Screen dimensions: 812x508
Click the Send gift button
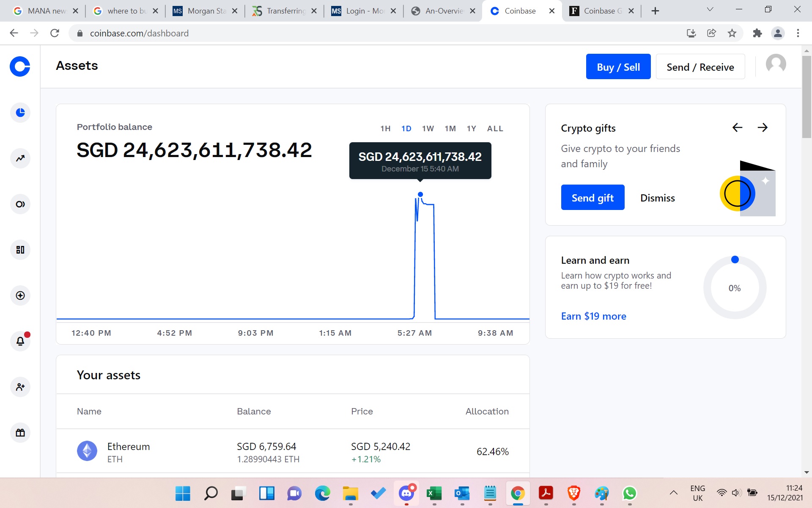(592, 197)
